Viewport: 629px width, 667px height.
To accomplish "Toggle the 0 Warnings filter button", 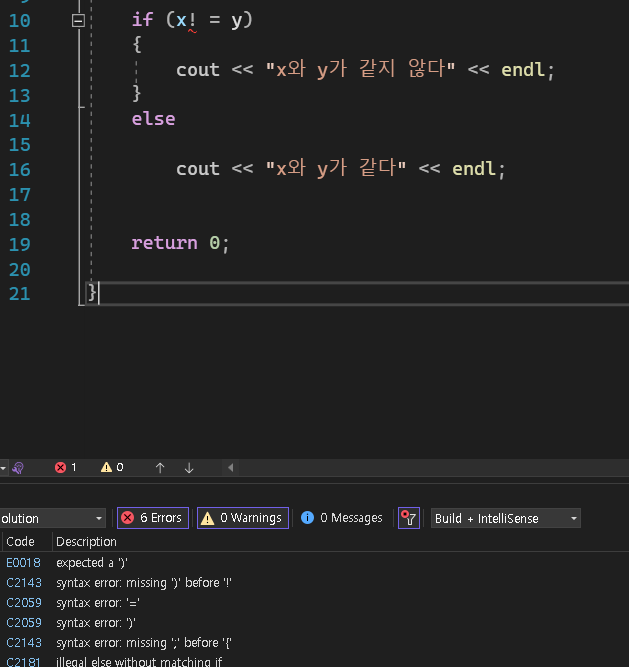I will [242, 518].
